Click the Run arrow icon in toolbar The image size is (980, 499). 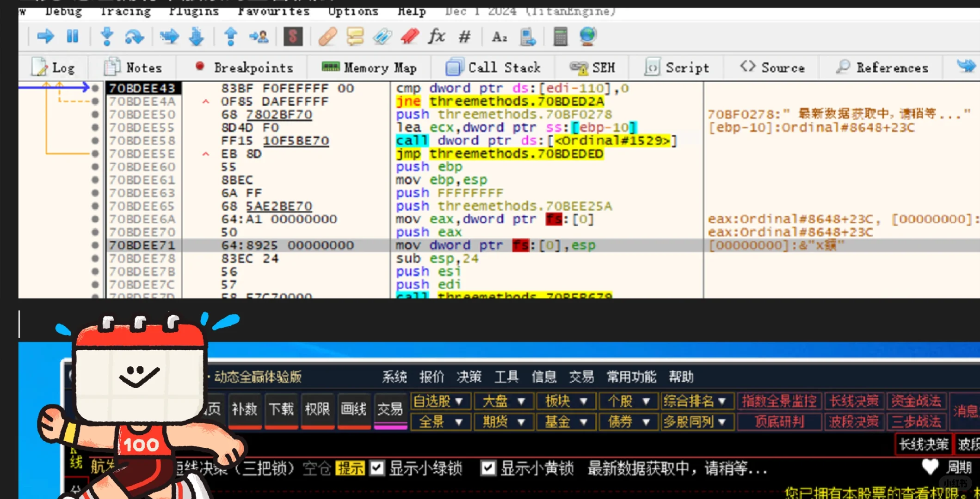coord(45,36)
